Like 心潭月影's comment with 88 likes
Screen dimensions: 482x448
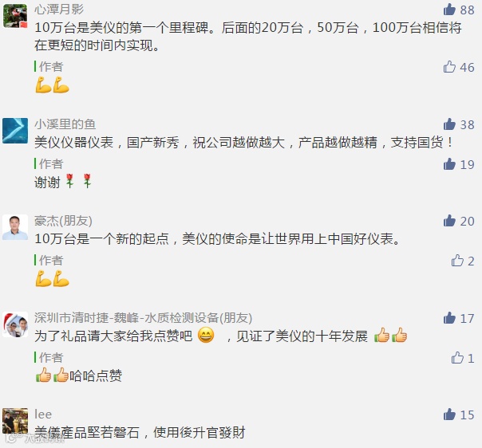click(449, 10)
